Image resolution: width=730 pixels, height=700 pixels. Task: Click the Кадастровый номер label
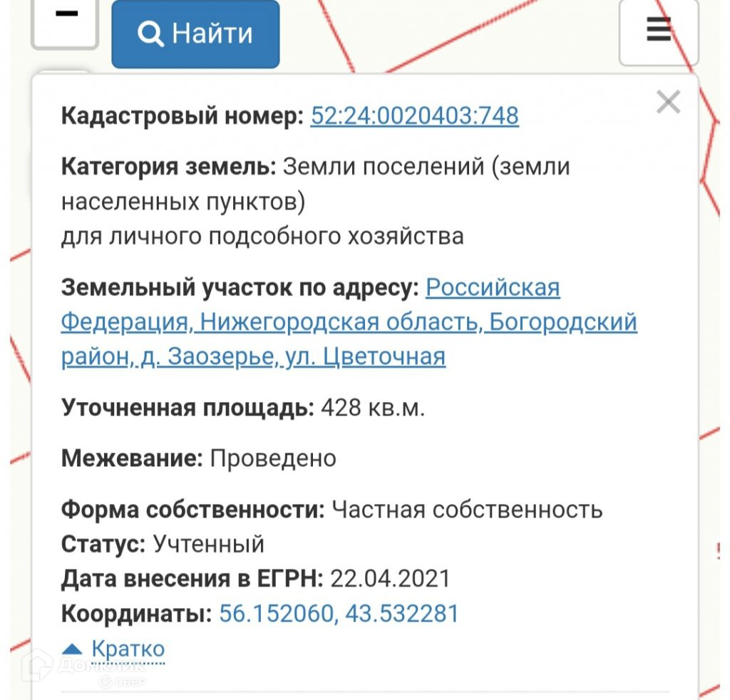pos(182,115)
